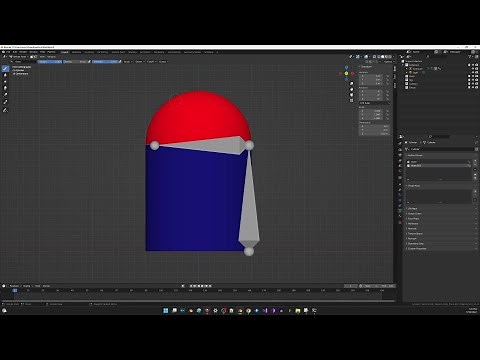The width and height of the screenshot is (480, 360).
Task: Open the Texture properties tab
Action: 400,222
